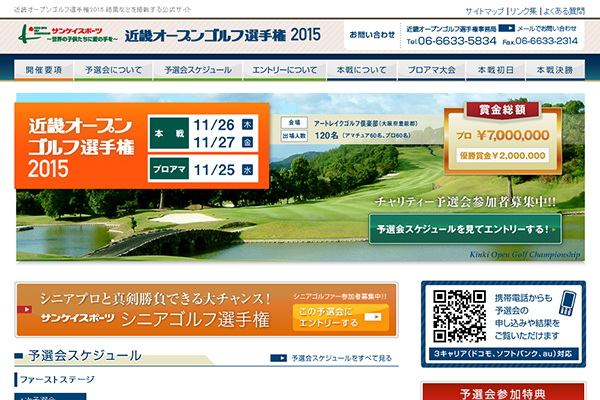This screenshot has height=400, width=600.
Task: Click the シニアゴルファー参加者募集中!! text
Action: coord(340,296)
